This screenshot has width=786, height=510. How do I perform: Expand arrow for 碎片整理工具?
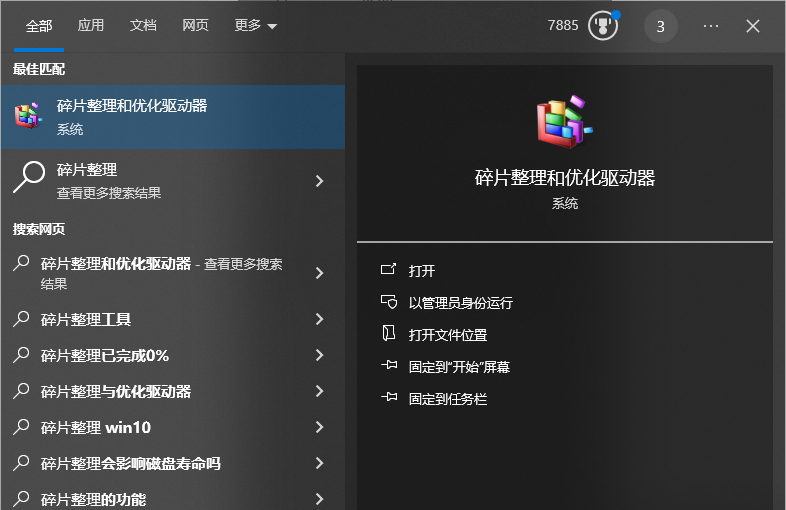pos(319,319)
